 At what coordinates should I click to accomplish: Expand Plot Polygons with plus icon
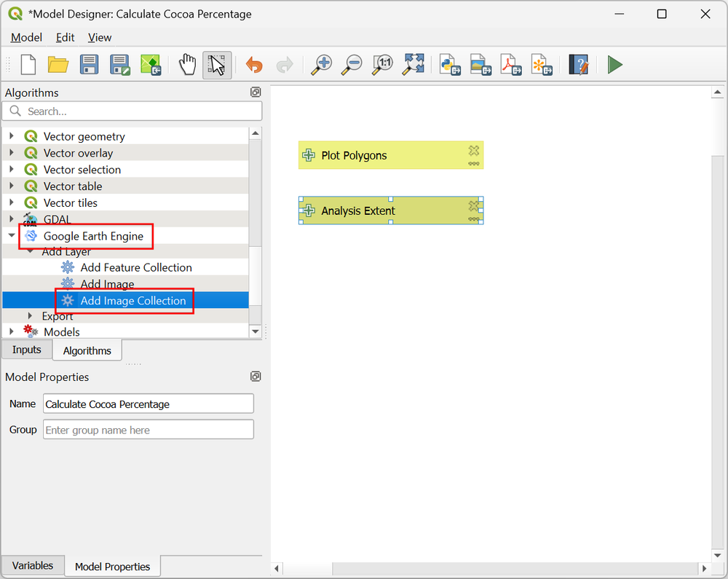(x=309, y=155)
